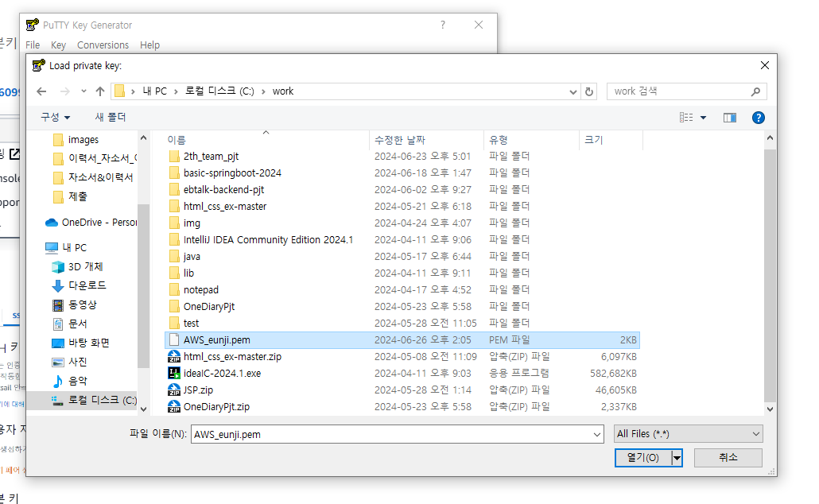The width and height of the screenshot is (819, 504).
Task: Open recent locations dropdown arrow
Action: [x=83, y=91]
